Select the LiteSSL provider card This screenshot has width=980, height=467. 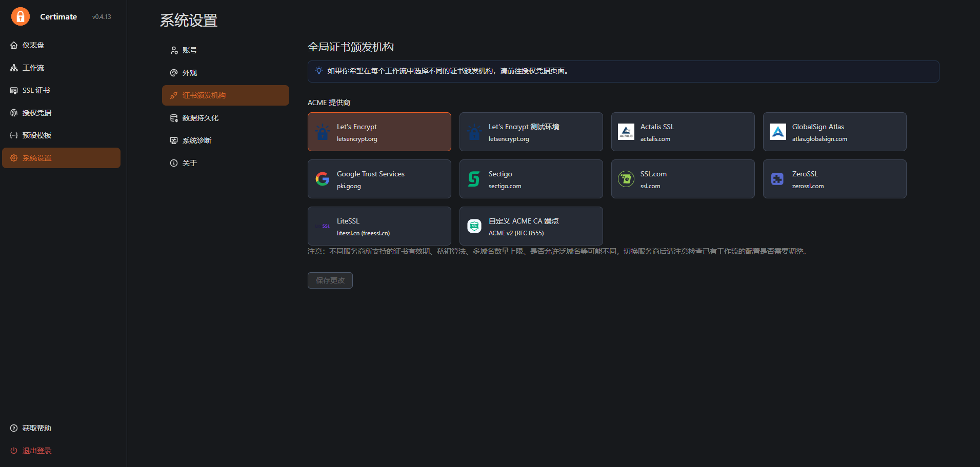[x=379, y=226]
